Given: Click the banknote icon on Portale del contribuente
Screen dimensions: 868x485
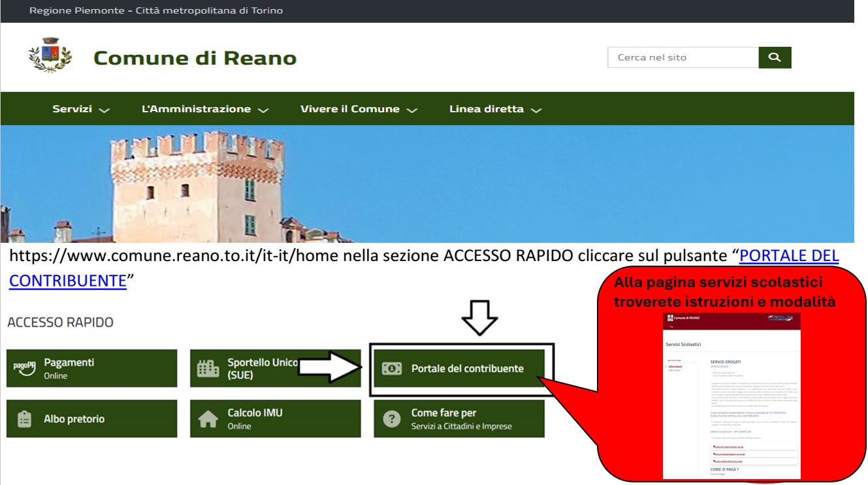Looking at the screenshot, I should click(392, 369).
